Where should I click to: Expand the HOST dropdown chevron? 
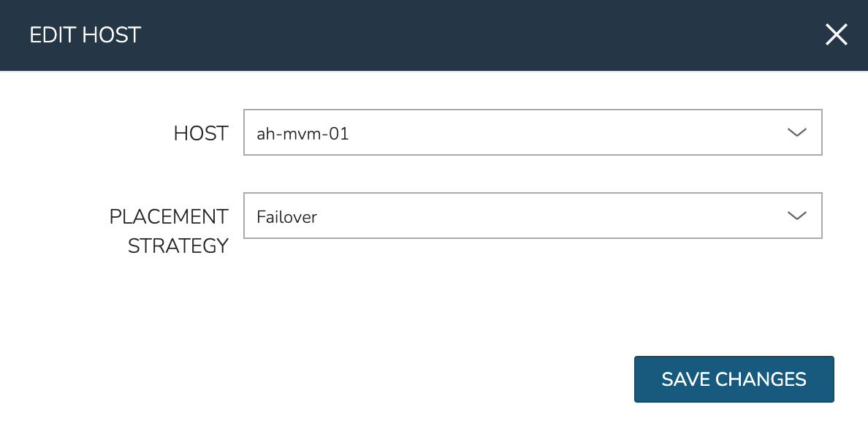tap(796, 132)
